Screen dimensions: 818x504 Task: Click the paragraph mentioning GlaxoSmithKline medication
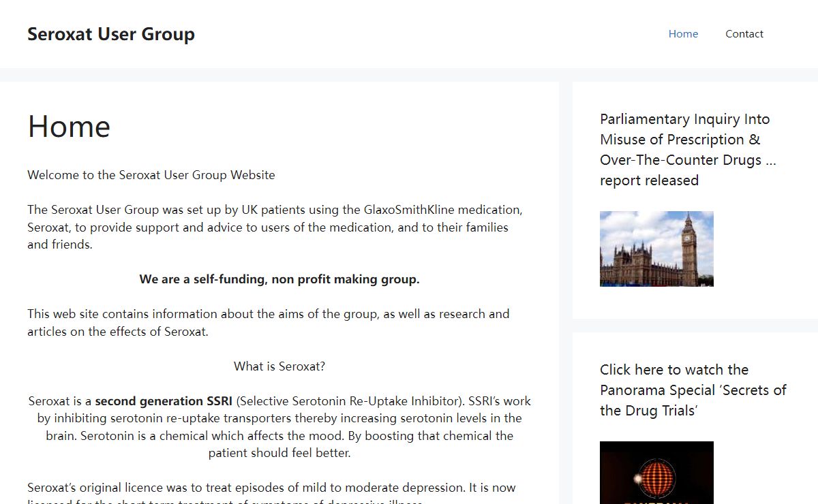pyautogui.click(x=275, y=227)
